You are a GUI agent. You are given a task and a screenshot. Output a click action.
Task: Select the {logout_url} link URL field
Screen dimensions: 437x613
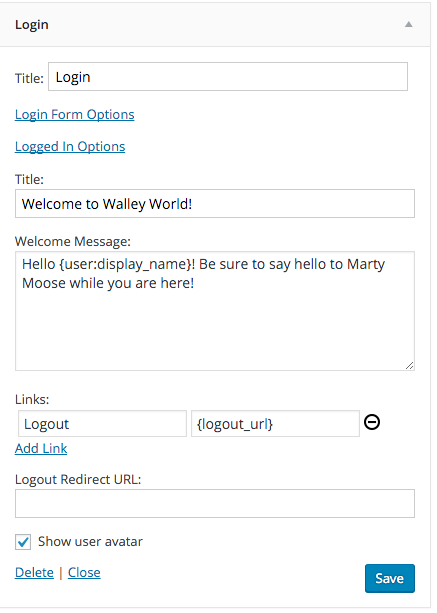pos(275,424)
